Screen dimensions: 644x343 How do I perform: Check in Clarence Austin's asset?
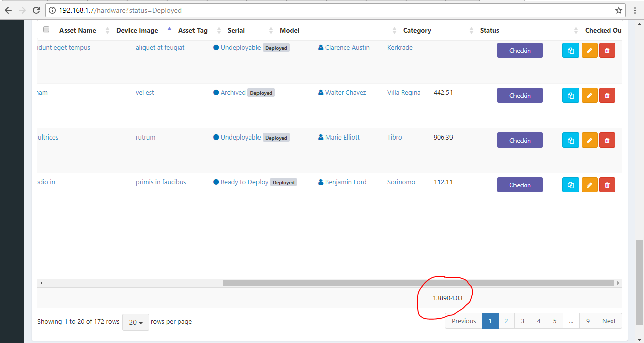click(520, 50)
